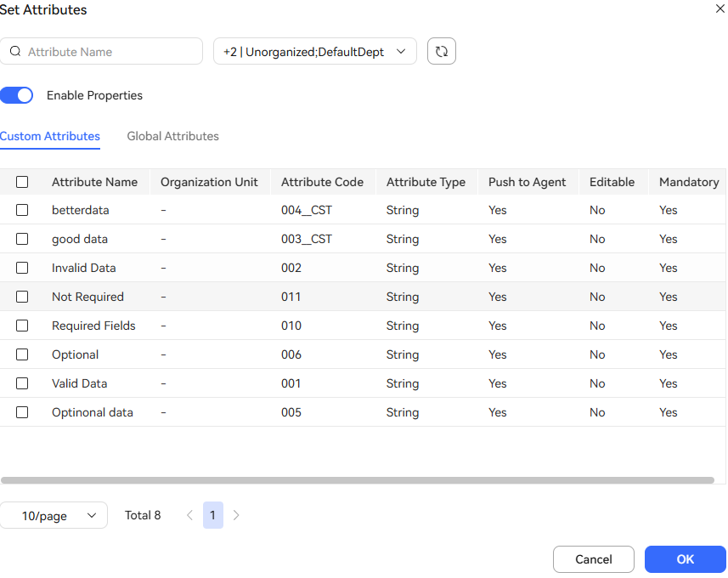Switch to Global Attributes tab

pyautogui.click(x=172, y=136)
